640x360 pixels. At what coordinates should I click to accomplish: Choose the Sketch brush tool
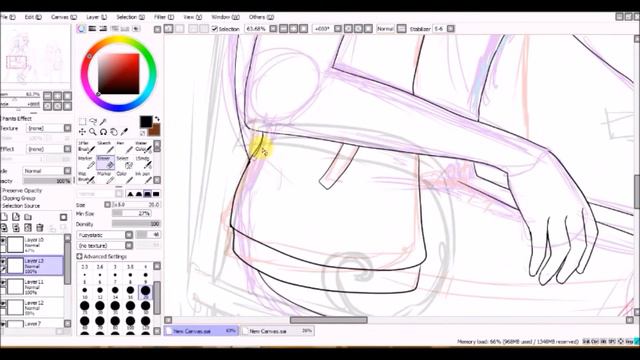[x=105, y=147]
